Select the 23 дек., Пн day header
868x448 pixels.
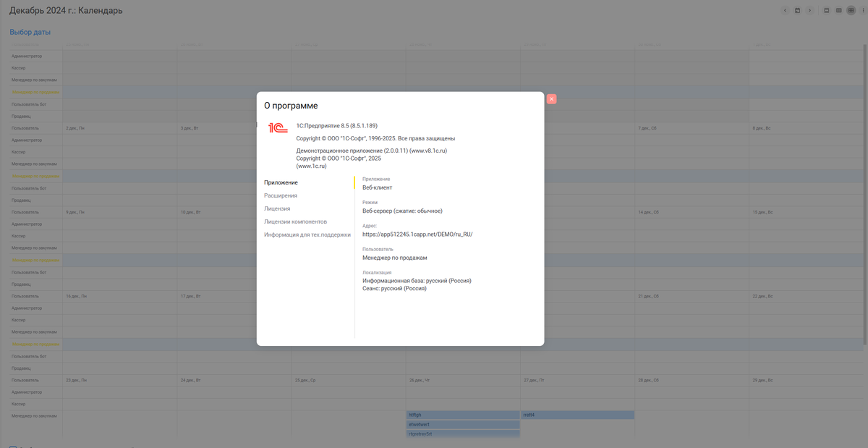(76, 380)
